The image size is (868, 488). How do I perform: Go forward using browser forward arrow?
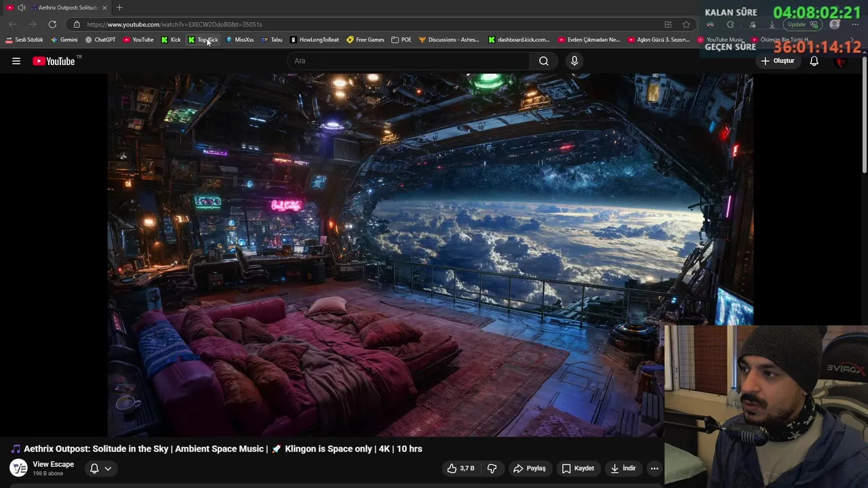33,24
